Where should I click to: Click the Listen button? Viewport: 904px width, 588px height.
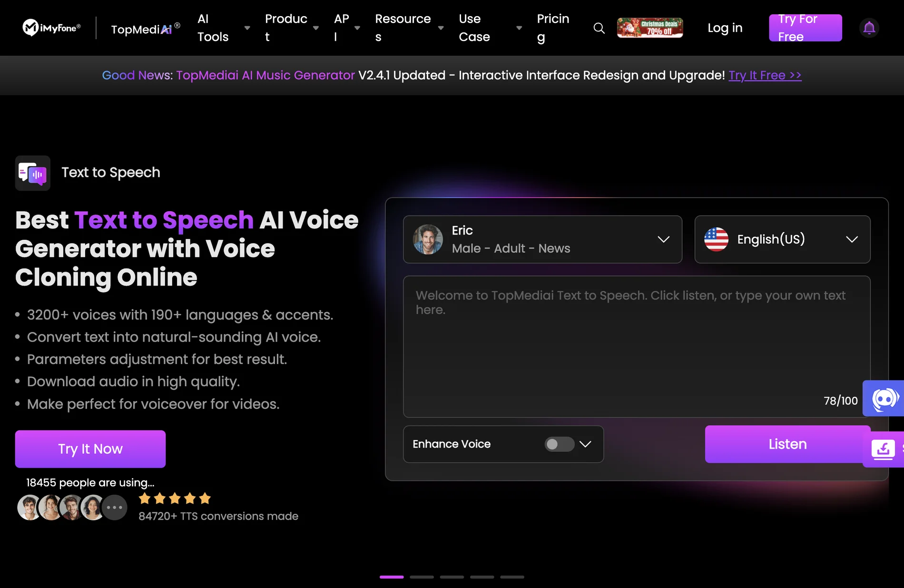pyautogui.click(x=787, y=444)
